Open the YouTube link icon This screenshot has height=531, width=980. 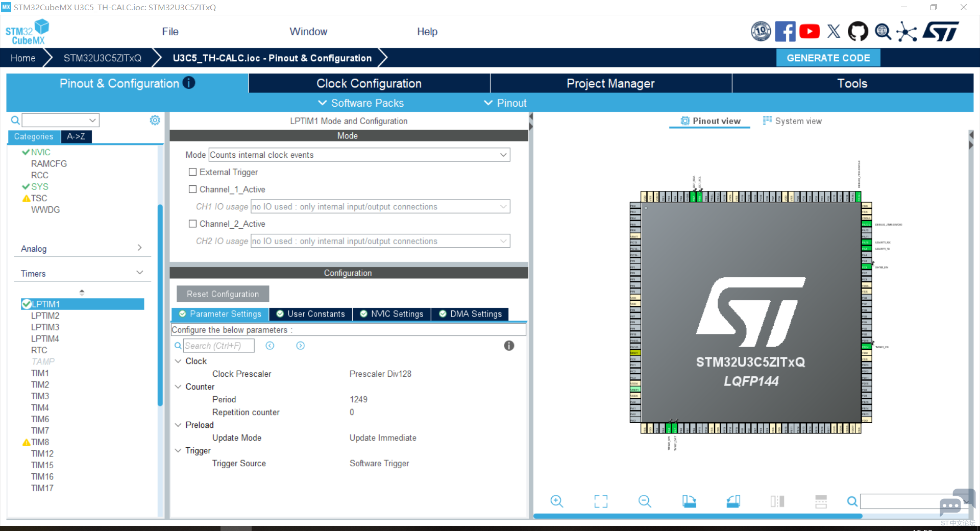tap(810, 32)
